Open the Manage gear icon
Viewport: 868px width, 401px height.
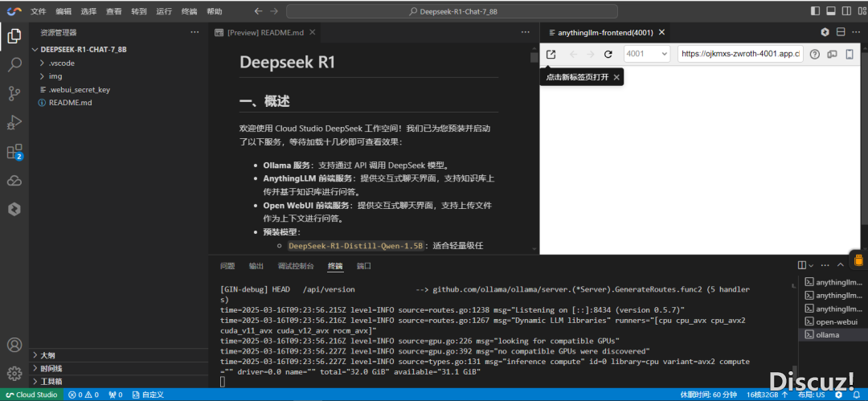pos(14,373)
